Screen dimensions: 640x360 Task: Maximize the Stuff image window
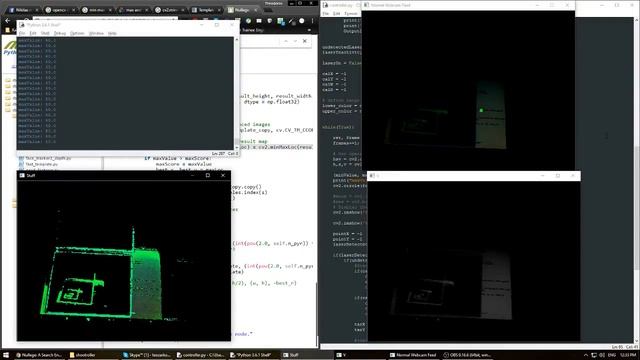pos(208,176)
